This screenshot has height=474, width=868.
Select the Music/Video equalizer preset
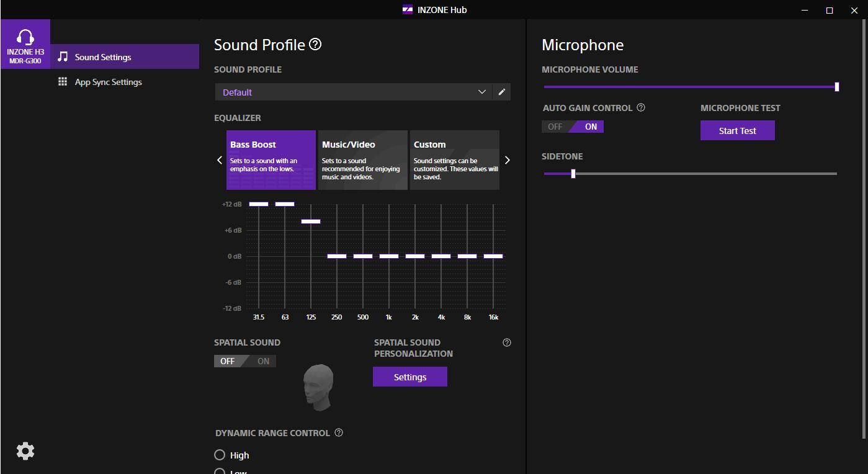(x=362, y=159)
